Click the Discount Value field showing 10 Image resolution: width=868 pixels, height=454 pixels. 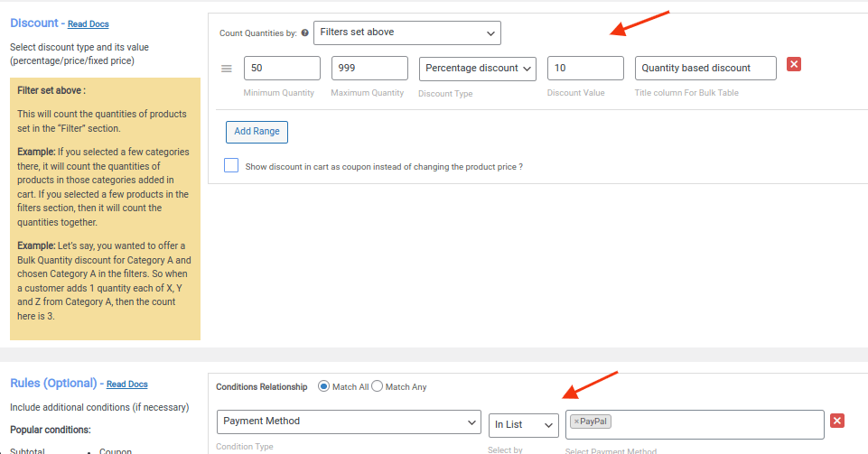pos(584,69)
